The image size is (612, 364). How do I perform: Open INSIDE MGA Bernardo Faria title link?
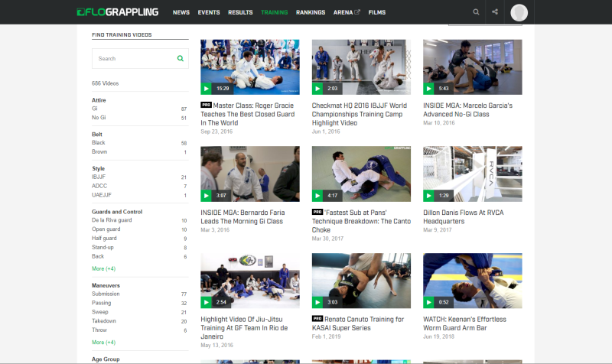[243, 217]
